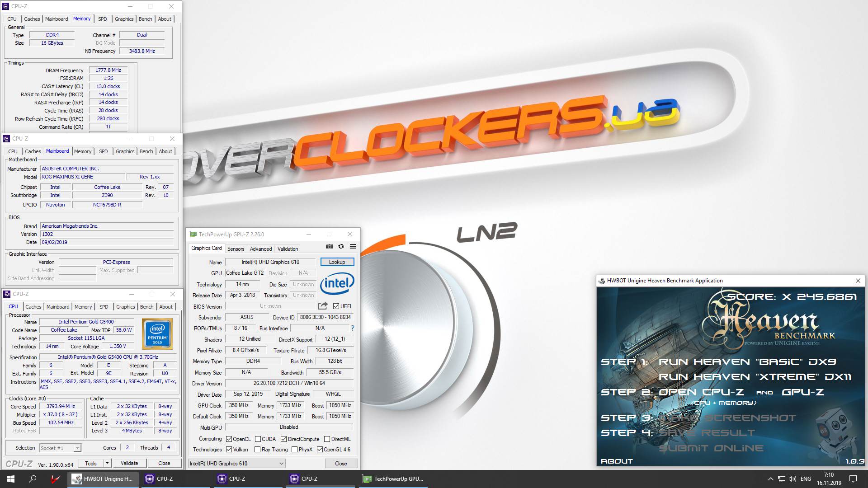
Task: Click the Close button in GPU-Z
Action: pyautogui.click(x=341, y=464)
